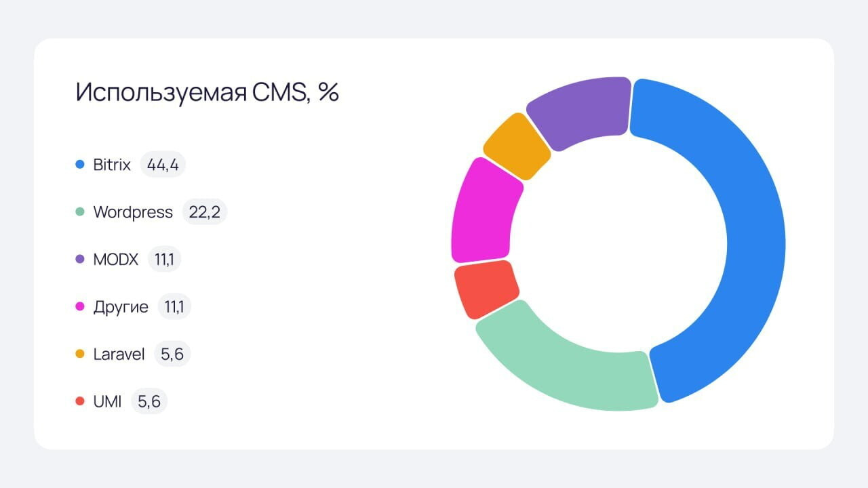Select the MODX legend label
Screen dimensions: 868x488
pos(115,260)
